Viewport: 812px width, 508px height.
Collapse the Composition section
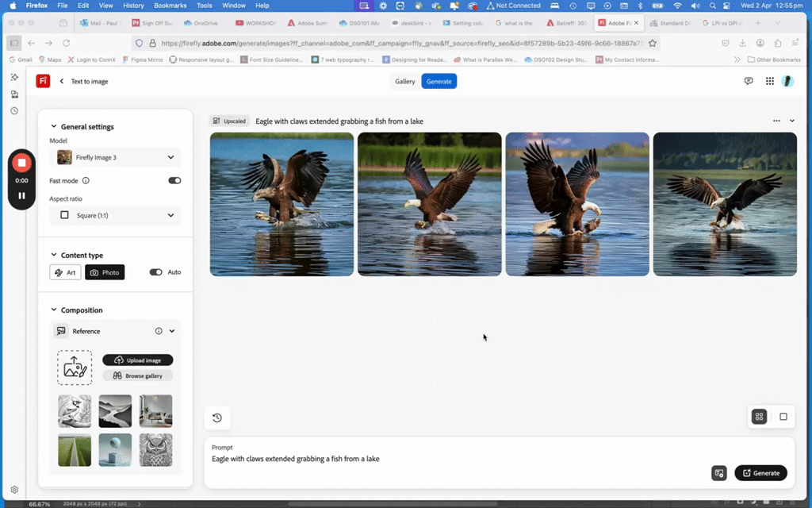pyautogui.click(x=53, y=310)
